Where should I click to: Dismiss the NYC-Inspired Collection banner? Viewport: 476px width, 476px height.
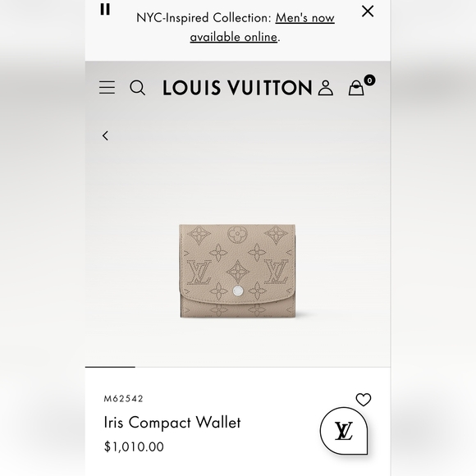(x=368, y=11)
